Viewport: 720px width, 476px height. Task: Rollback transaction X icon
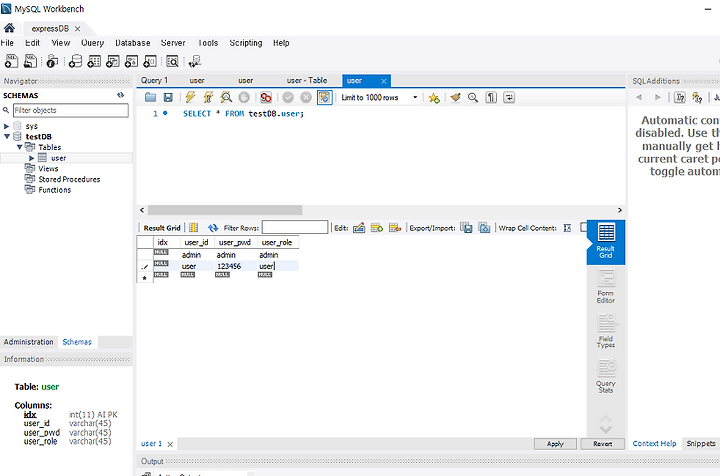pyautogui.click(x=306, y=97)
